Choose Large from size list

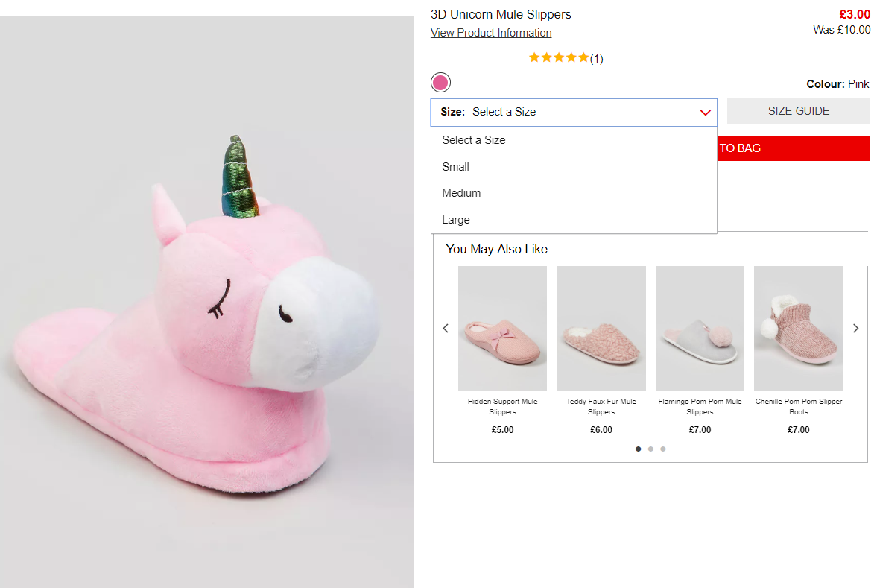[455, 220]
